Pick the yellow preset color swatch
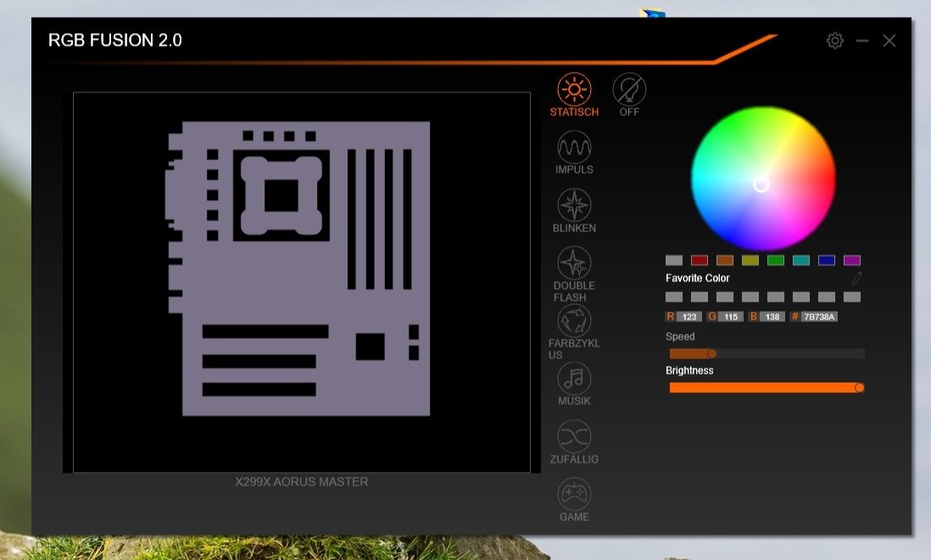The image size is (931, 560). pos(750,260)
